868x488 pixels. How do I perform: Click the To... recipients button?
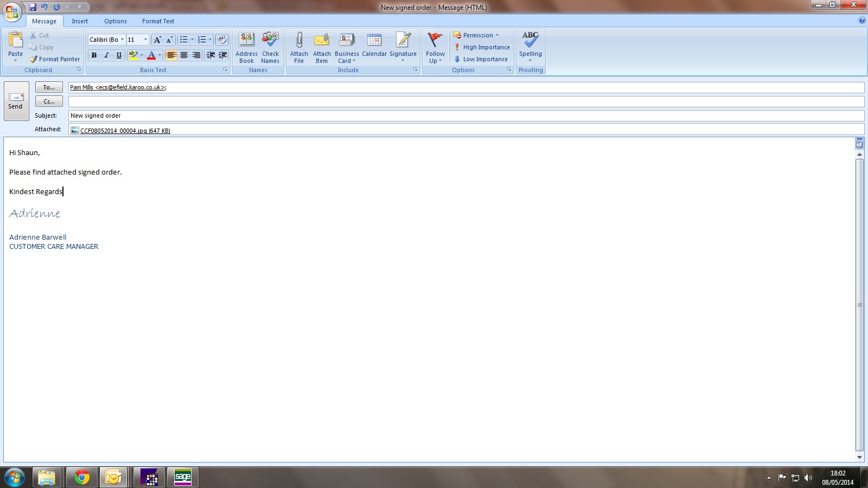click(49, 87)
